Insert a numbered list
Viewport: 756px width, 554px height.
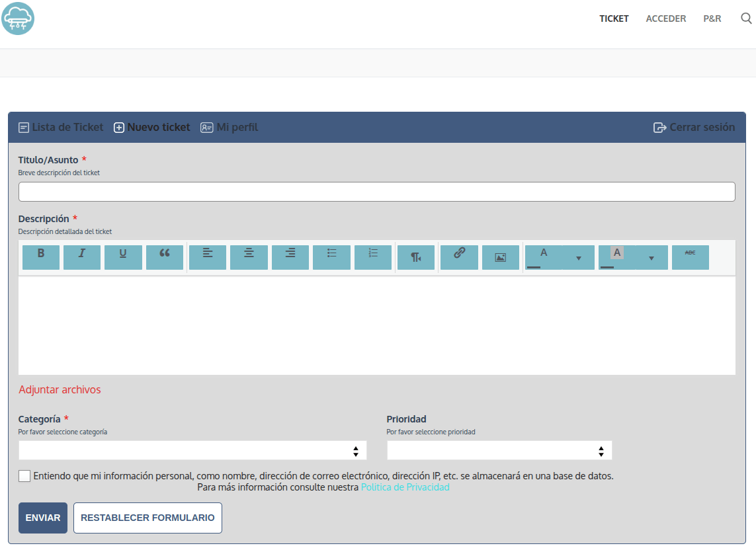click(373, 257)
